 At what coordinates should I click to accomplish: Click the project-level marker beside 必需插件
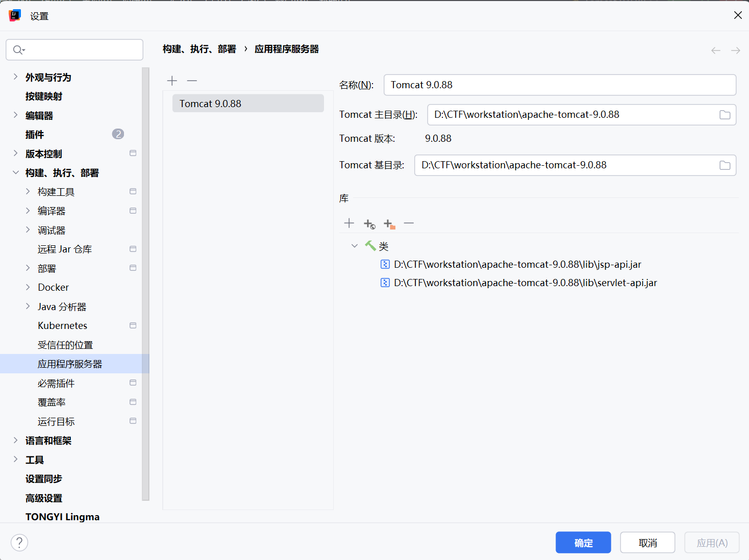pyautogui.click(x=133, y=383)
